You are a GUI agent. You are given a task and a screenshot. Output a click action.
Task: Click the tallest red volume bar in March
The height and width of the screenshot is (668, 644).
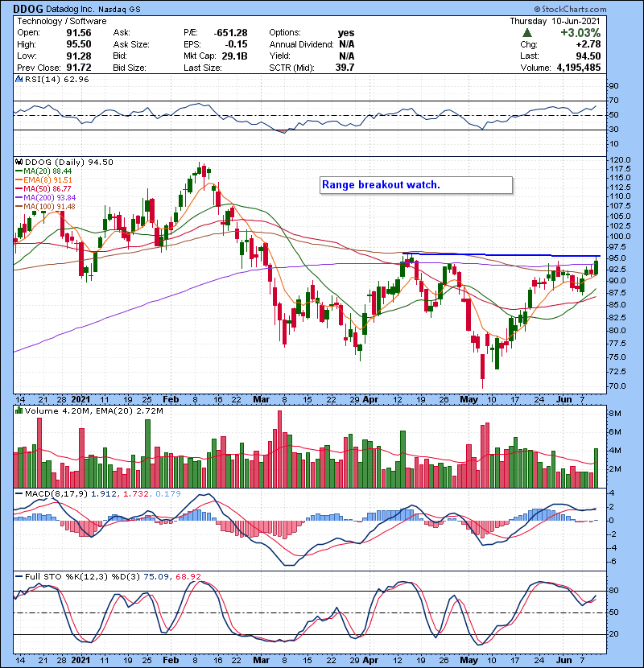[279, 449]
